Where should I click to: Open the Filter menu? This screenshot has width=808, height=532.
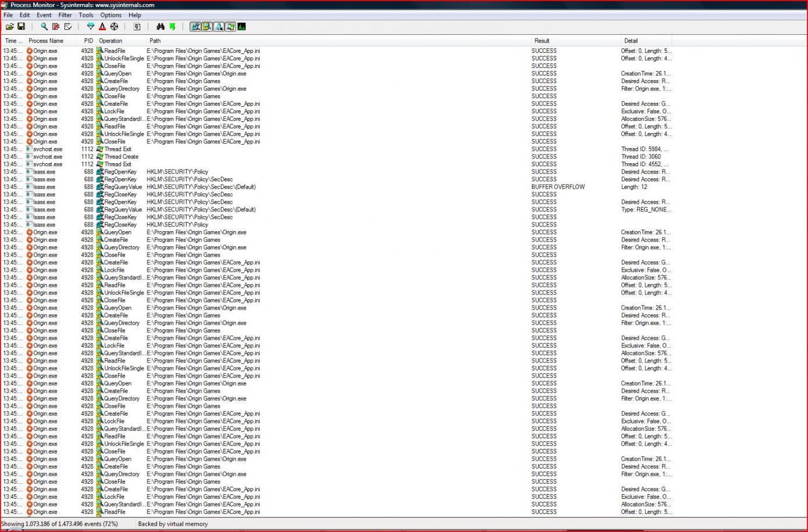pyautogui.click(x=65, y=15)
